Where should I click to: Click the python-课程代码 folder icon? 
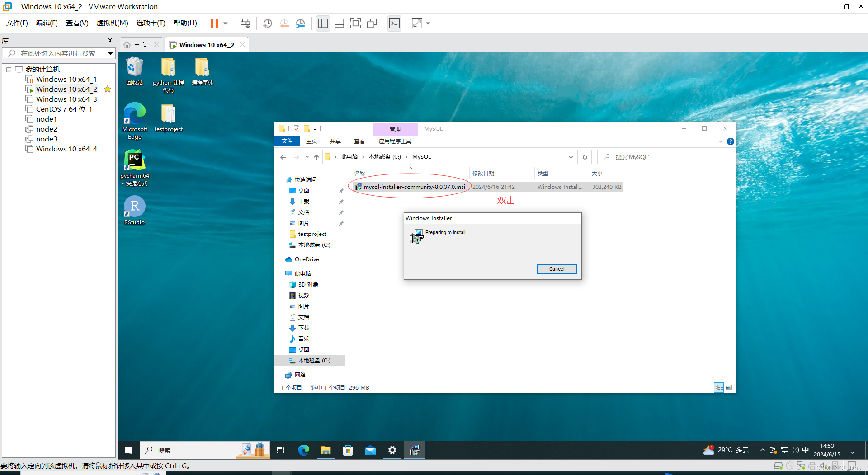(x=168, y=75)
